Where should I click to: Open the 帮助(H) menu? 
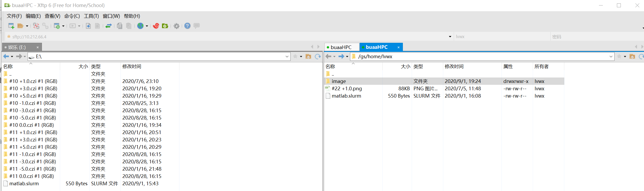pos(132,16)
